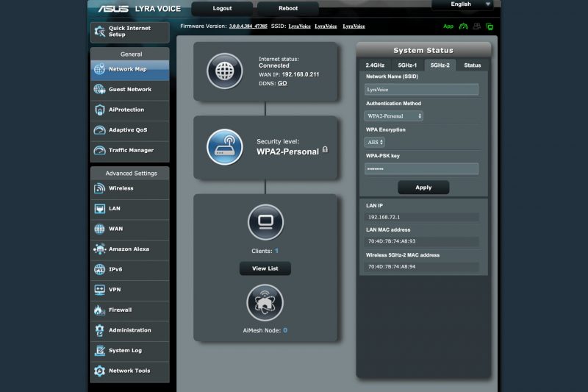Image resolution: width=588 pixels, height=392 pixels.
Task: Open firmware version 3.0.0.4.384_47385 link
Action: pyautogui.click(x=248, y=26)
